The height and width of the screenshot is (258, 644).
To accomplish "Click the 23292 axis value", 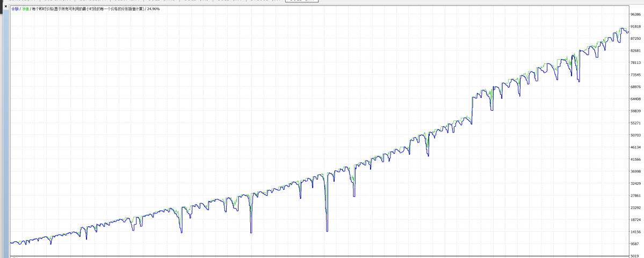I will pyautogui.click(x=635, y=208).
